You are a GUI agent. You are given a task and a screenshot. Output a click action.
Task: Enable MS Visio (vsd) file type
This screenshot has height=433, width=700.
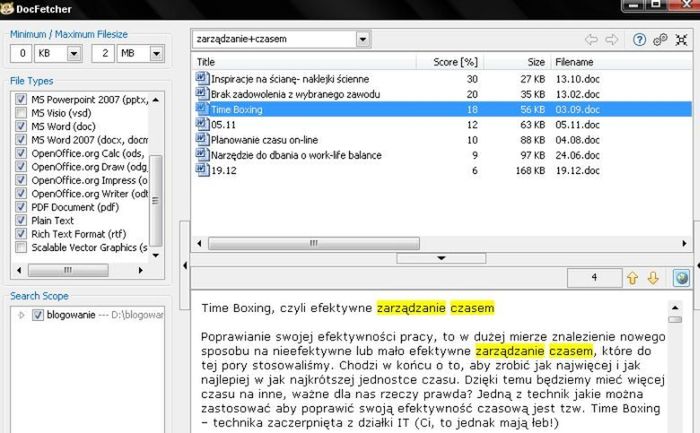[x=21, y=112]
